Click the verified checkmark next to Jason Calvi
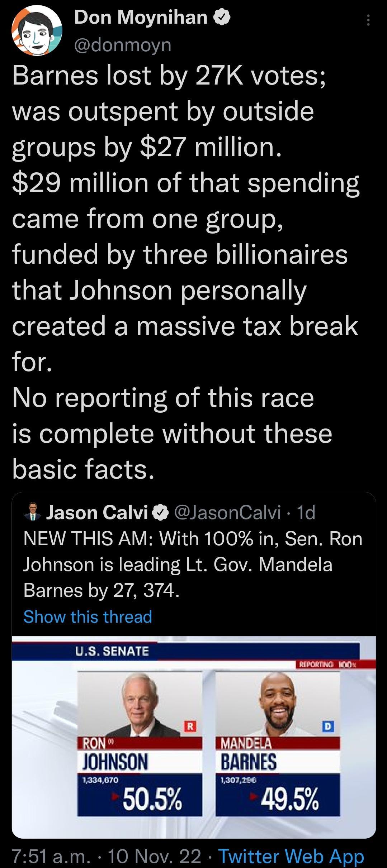The width and height of the screenshot is (387, 868). click(160, 513)
